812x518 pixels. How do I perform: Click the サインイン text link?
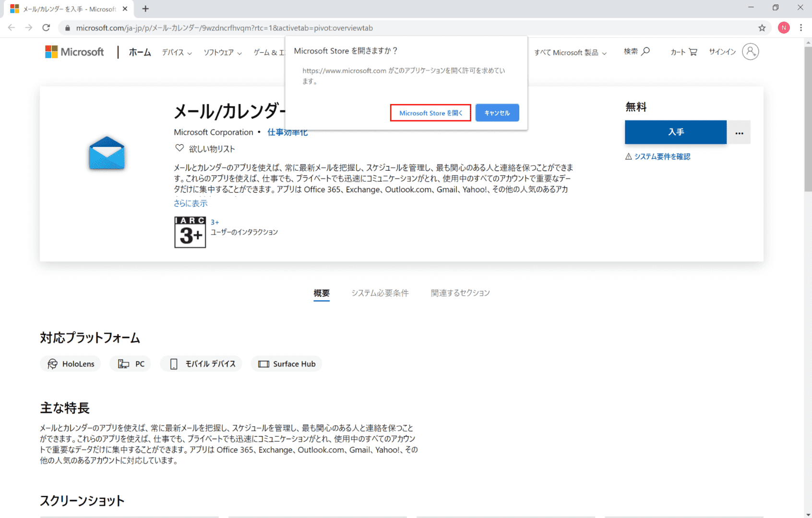[722, 52]
